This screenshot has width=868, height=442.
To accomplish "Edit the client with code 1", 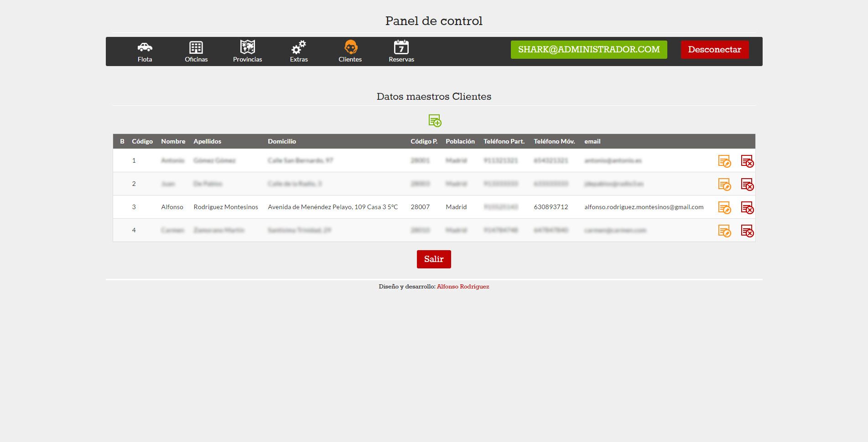I will (x=724, y=161).
